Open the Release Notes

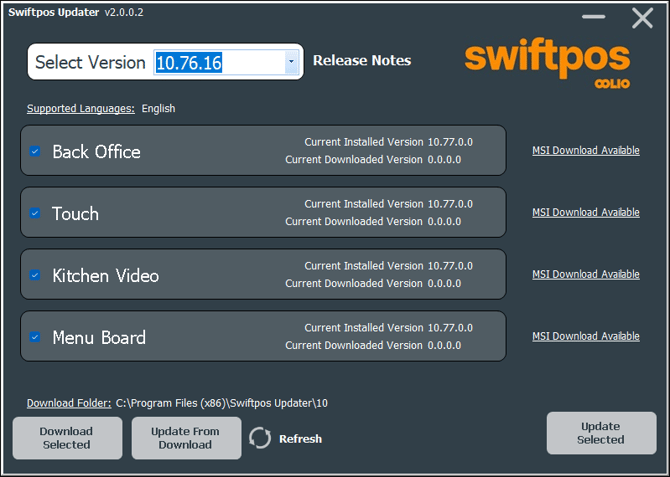click(362, 60)
